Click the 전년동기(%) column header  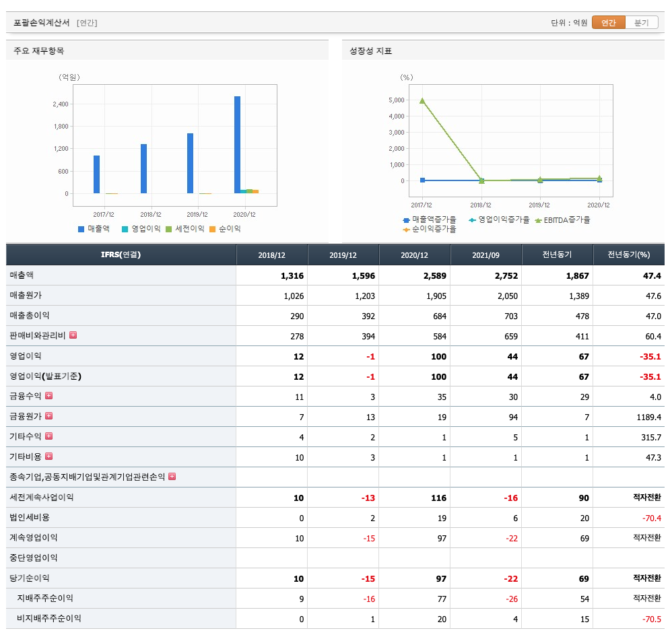[629, 255]
